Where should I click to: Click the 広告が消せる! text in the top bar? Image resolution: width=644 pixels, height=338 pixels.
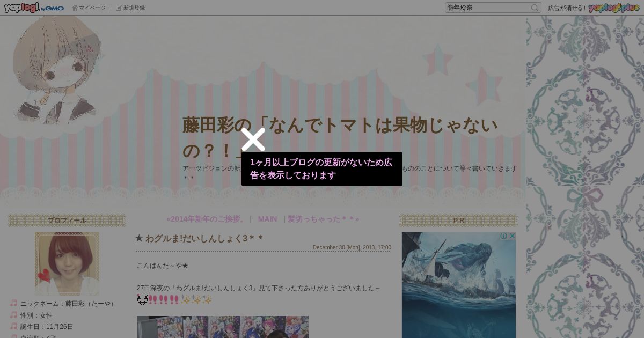point(567,8)
